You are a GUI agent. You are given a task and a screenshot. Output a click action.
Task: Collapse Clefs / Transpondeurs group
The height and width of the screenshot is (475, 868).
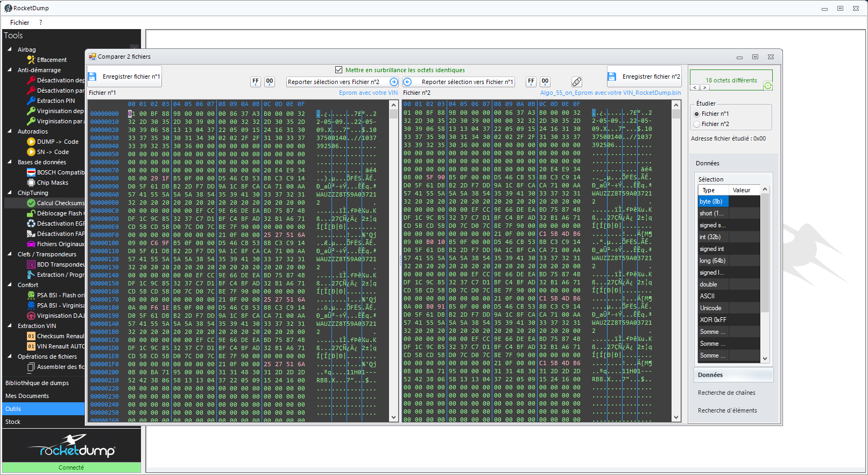[10, 254]
